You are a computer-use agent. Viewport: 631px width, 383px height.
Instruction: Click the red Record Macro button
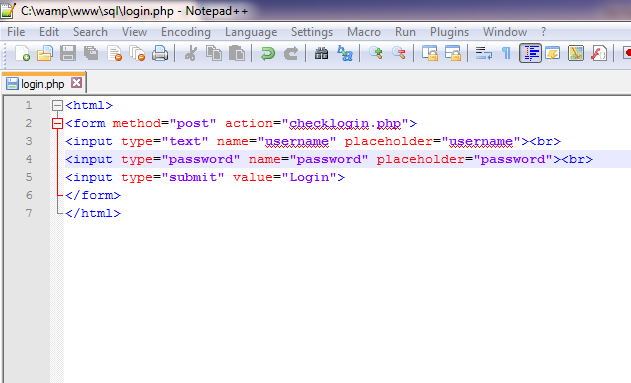[x=627, y=53]
